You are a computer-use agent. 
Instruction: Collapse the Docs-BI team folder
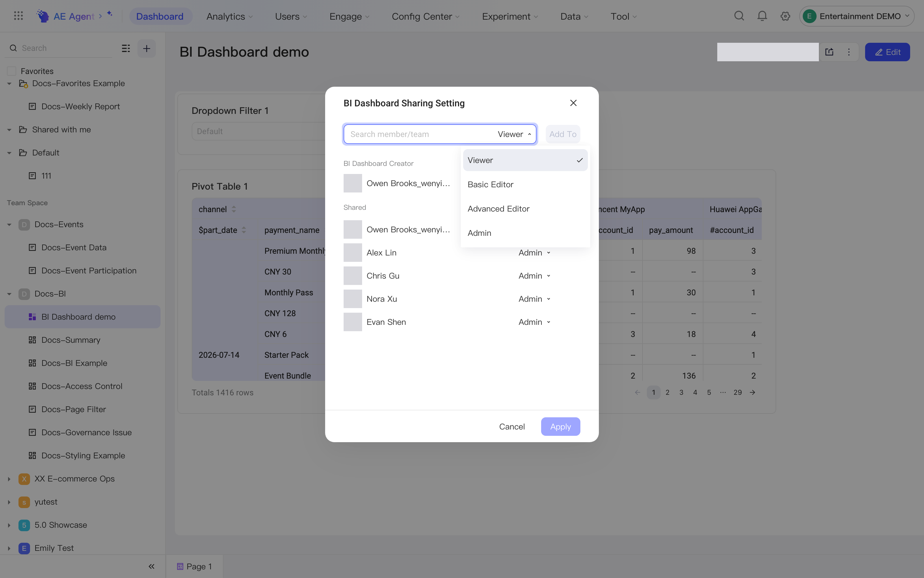coord(9,294)
